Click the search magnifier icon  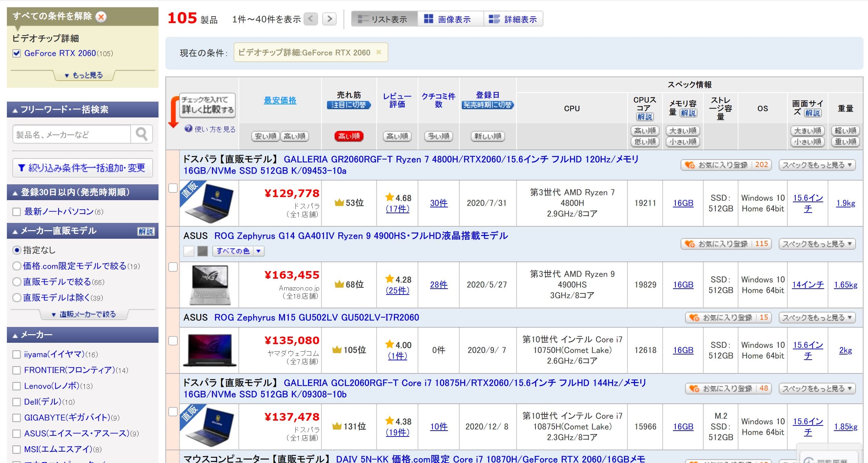pyautogui.click(x=142, y=134)
